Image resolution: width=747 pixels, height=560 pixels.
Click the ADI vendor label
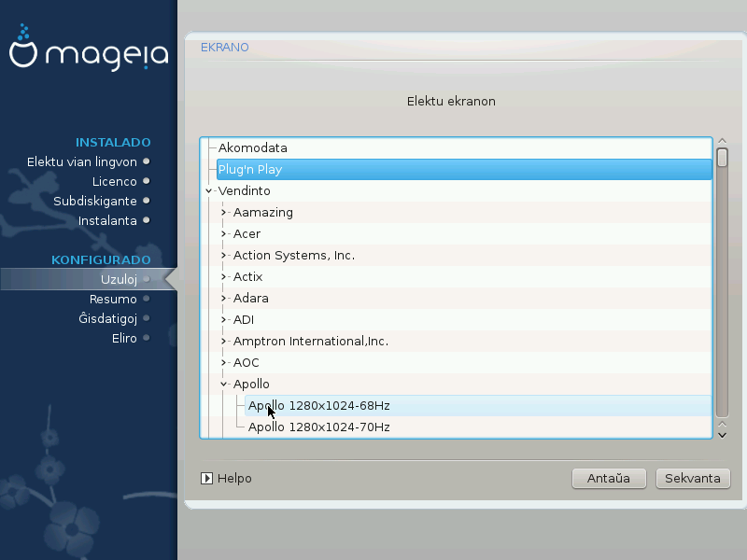coord(244,319)
